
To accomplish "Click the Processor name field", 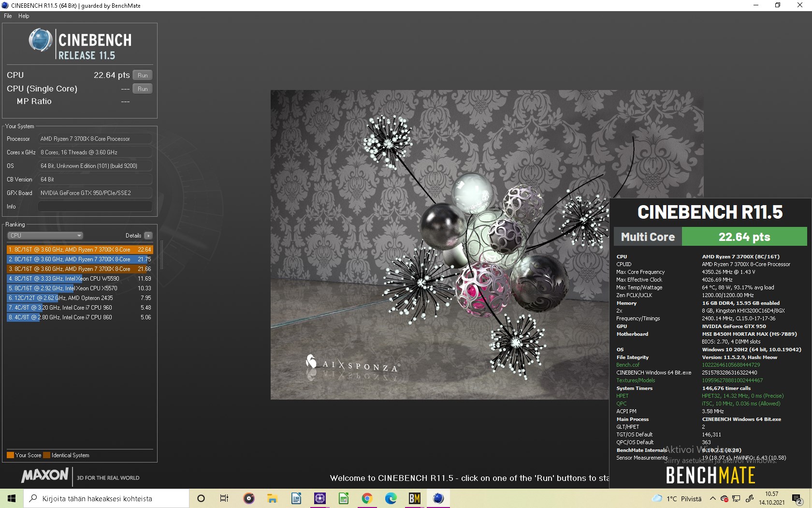I will pos(95,139).
